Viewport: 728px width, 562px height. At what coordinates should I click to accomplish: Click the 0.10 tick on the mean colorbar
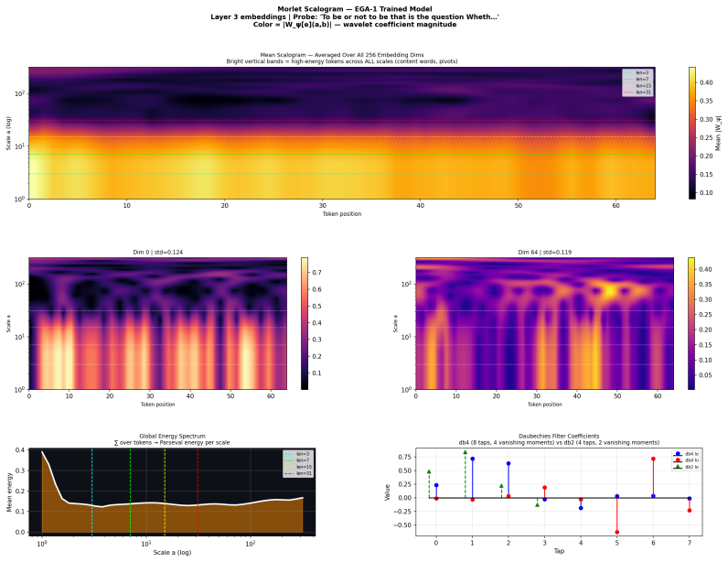point(706,192)
